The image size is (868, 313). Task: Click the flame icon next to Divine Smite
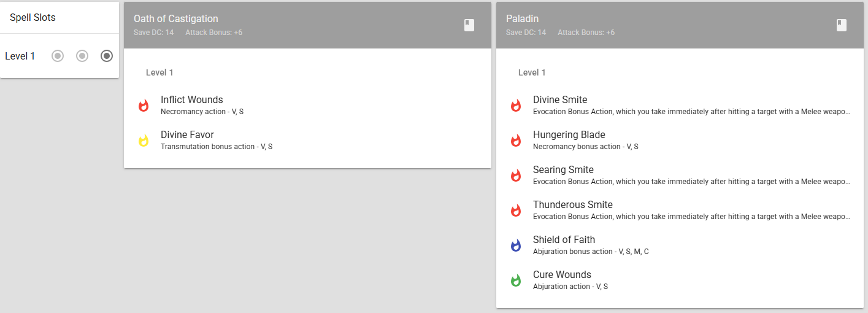point(516,106)
